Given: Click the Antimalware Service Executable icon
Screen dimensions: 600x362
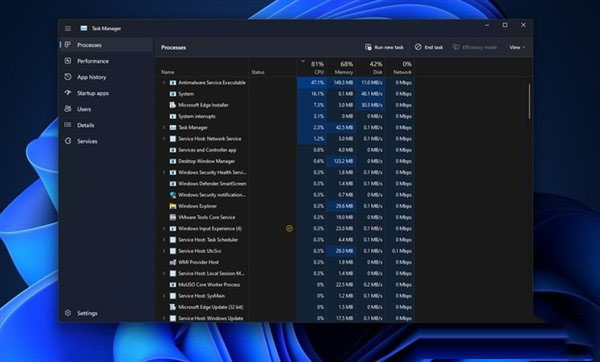Looking at the screenshot, I should 173,83.
